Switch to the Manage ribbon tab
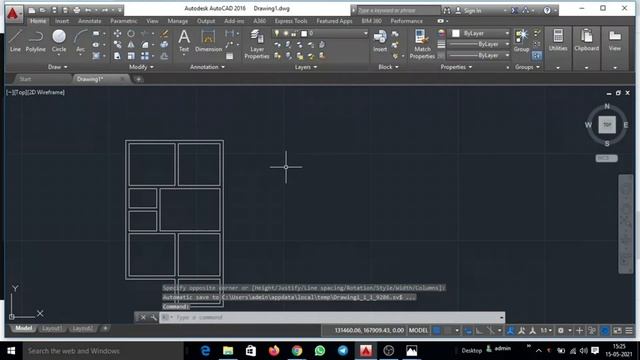Image resolution: width=640 pixels, height=360 pixels. pos(178,21)
